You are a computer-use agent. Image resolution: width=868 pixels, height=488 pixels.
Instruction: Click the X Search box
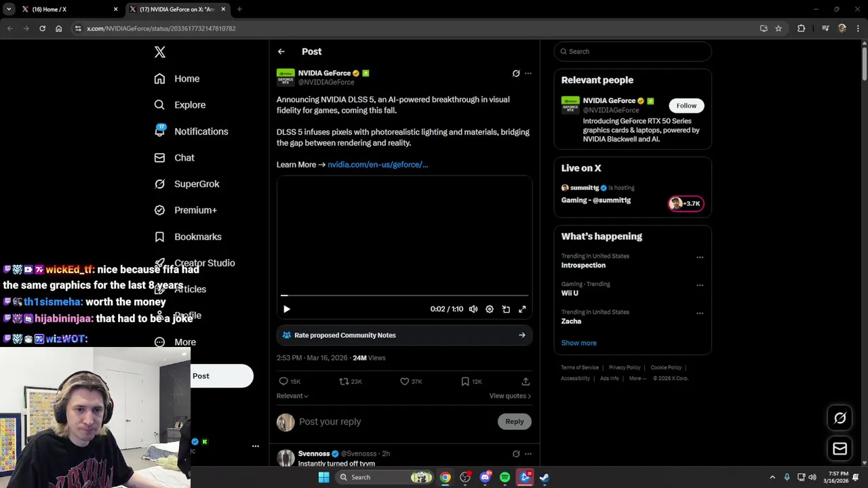click(x=633, y=52)
